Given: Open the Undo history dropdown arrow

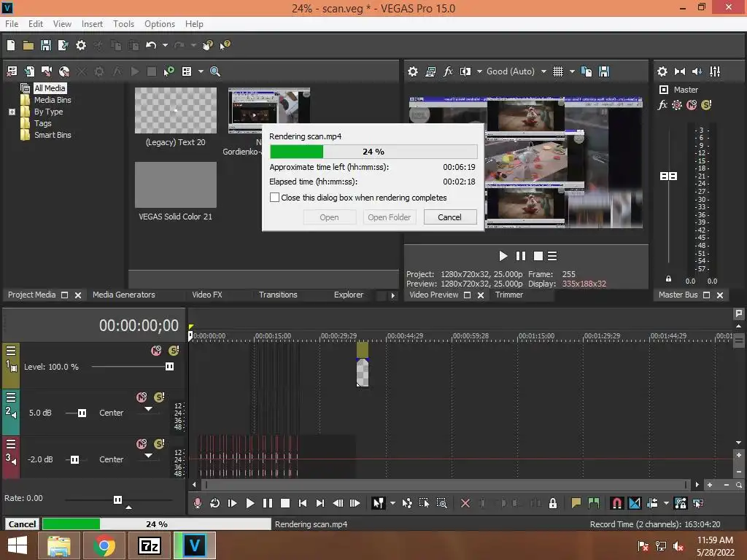Looking at the screenshot, I should click(165, 45).
